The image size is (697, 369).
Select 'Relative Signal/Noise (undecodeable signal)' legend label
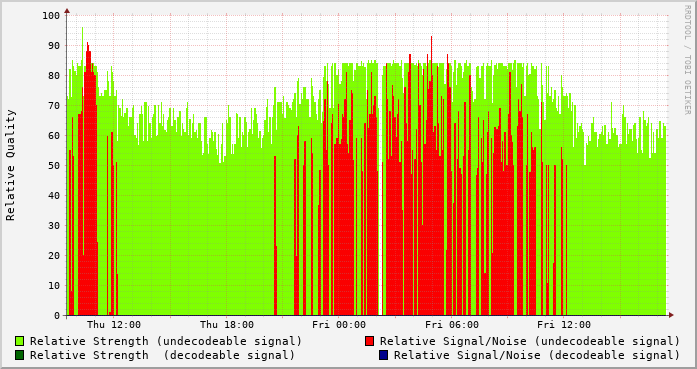[x=530, y=341]
